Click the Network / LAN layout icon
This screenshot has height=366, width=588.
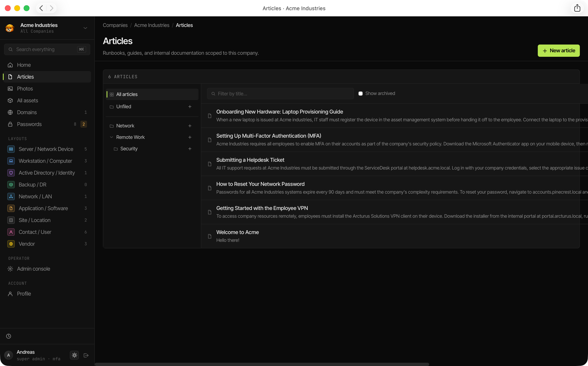pyautogui.click(x=11, y=196)
